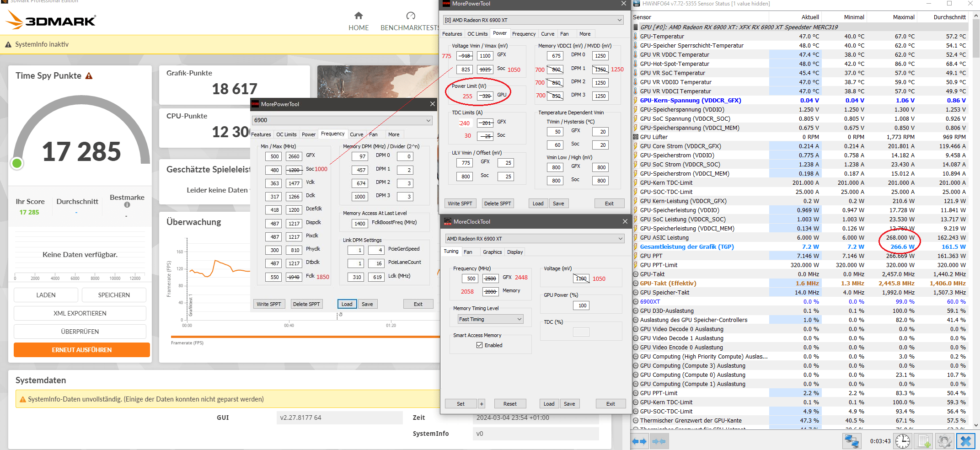Click the collapse columns arrows icon in HWiNFO
The image size is (980, 450).
[x=659, y=441]
